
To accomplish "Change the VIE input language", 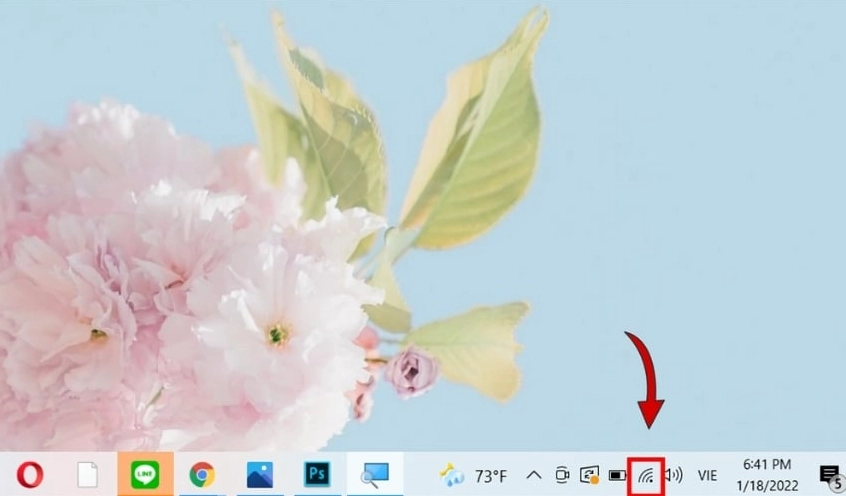I will click(707, 476).
